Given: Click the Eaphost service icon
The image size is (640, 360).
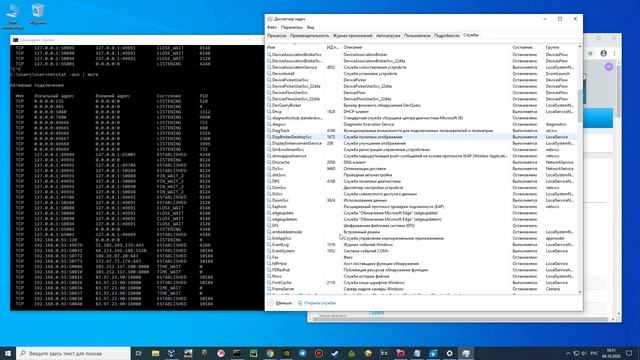Looking at the screenshot, I should pyautogui.click(x=269, y=207).
